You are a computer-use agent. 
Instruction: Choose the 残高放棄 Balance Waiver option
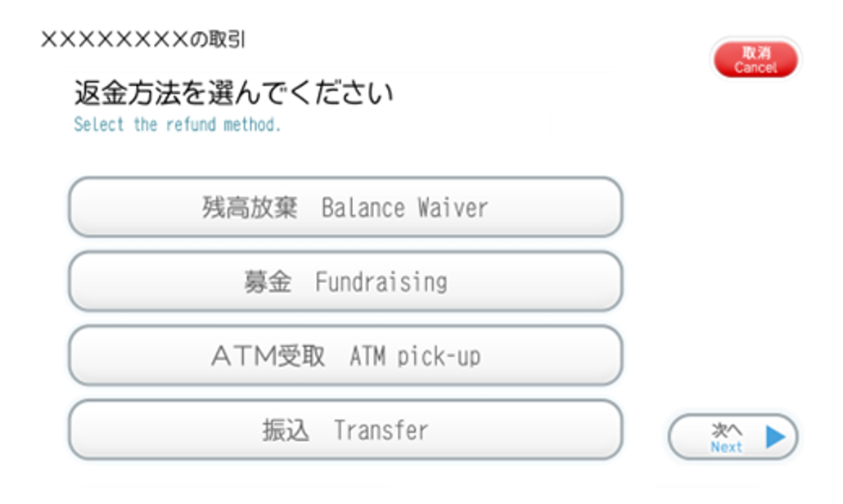345,207
